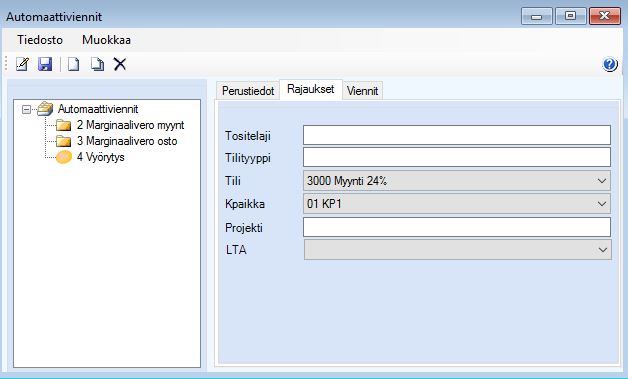Screen dimensions: 628x379
Task: Click the 01 KP1 value
Action: (x=324, y=204)
